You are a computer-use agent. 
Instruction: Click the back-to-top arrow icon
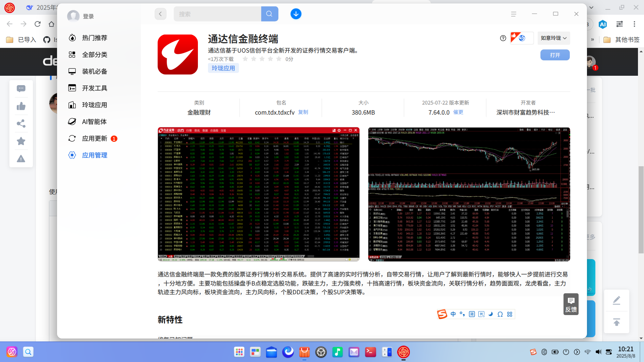click(616, 322)
